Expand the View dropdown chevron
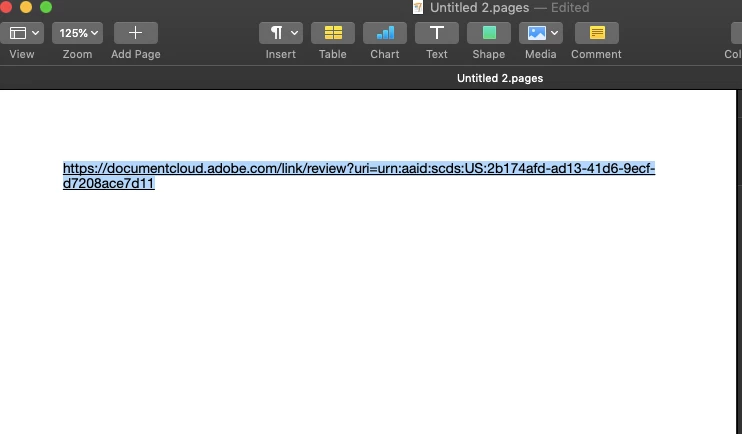 pyautogui.click(x=35, y=33)
